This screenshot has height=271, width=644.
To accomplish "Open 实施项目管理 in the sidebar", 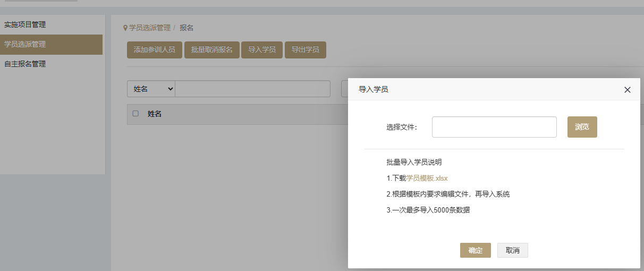I will coord(25,24).
